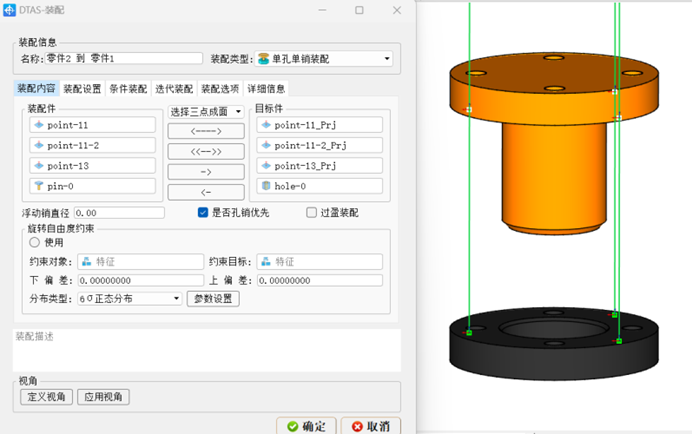This screenshot has width=692, height=434.
Task: Click the point-13_Prj point icon
Action: tap(265, 165)
